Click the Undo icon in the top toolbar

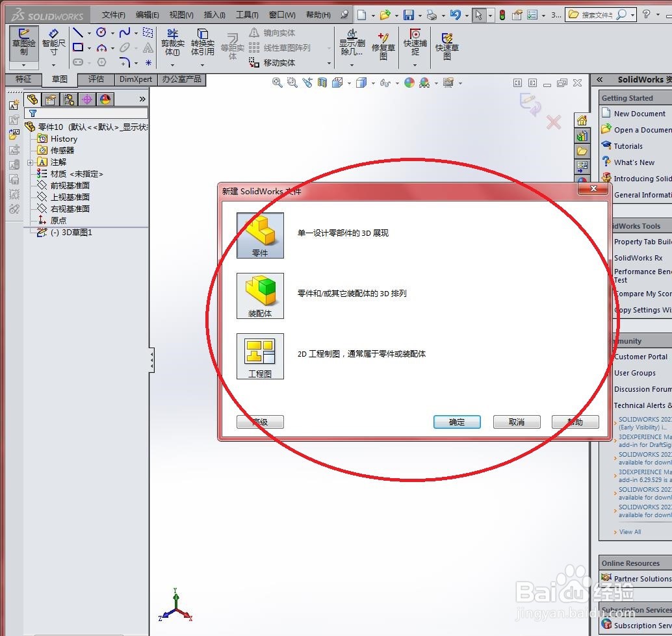pyautogui.click(x=455, y=16)
